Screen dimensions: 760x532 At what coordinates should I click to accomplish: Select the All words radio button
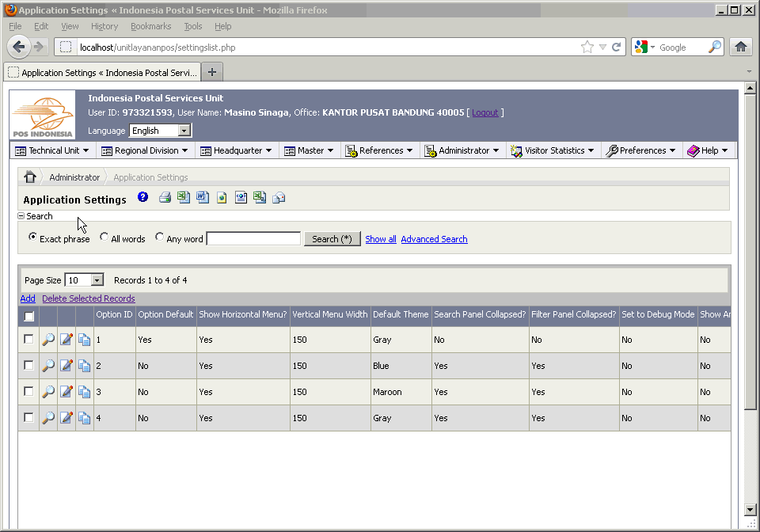click(104, 237)
